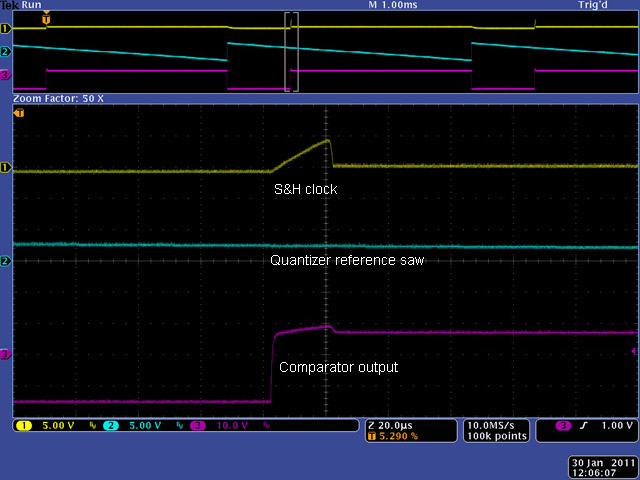Click channel 1 yellow marker in overview strip
This screenshot has height=480, width=640.
pyautogui.click(x=5, y=27)
